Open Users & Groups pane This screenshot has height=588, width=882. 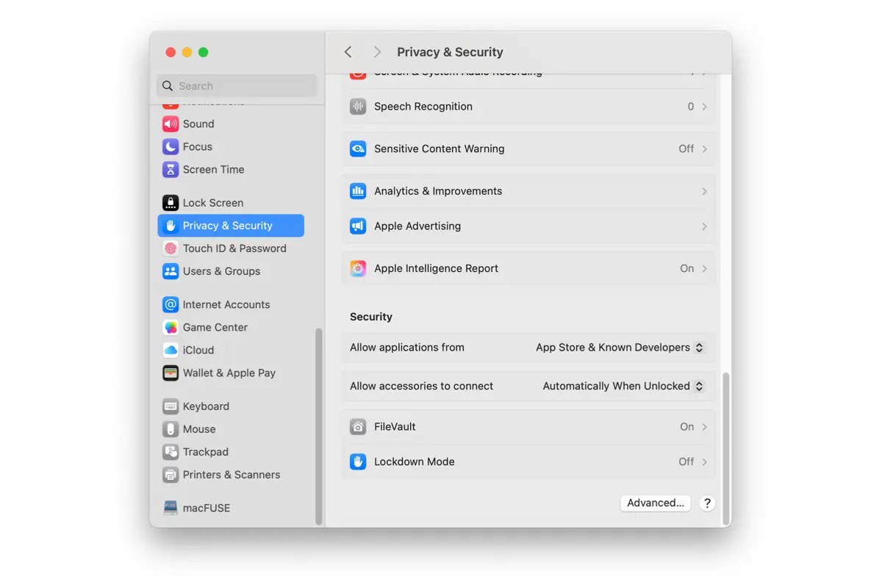click(x=231, y=271)
